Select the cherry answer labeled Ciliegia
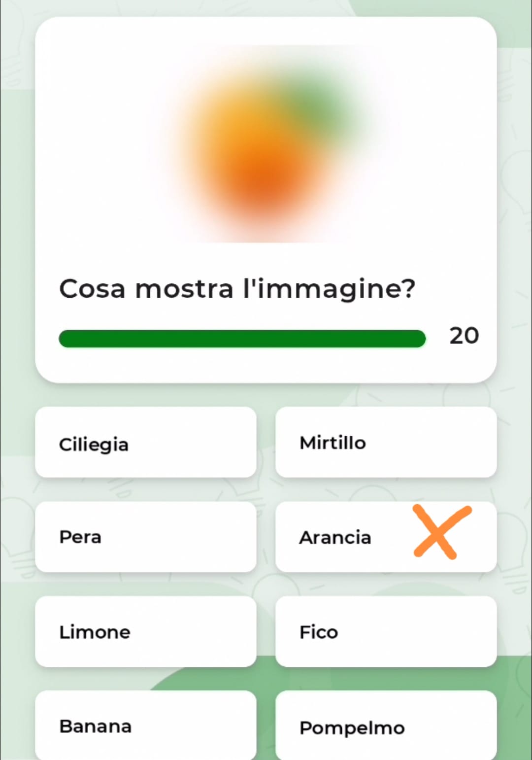This screenshot has height=760, width=532. pos(146,442)
